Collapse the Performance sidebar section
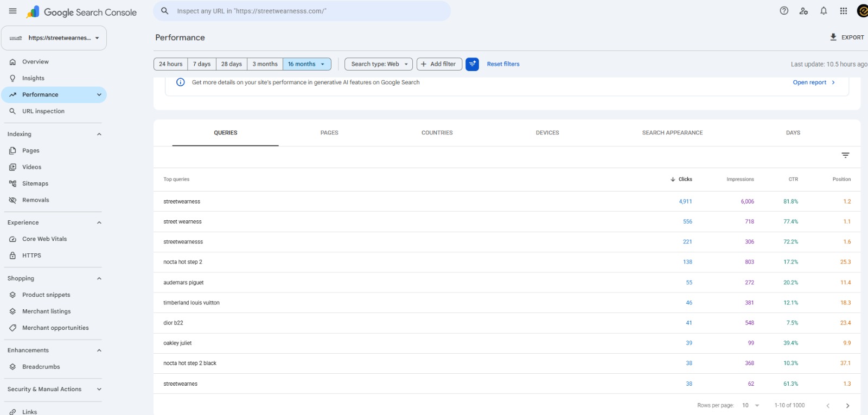 (99, 95)
